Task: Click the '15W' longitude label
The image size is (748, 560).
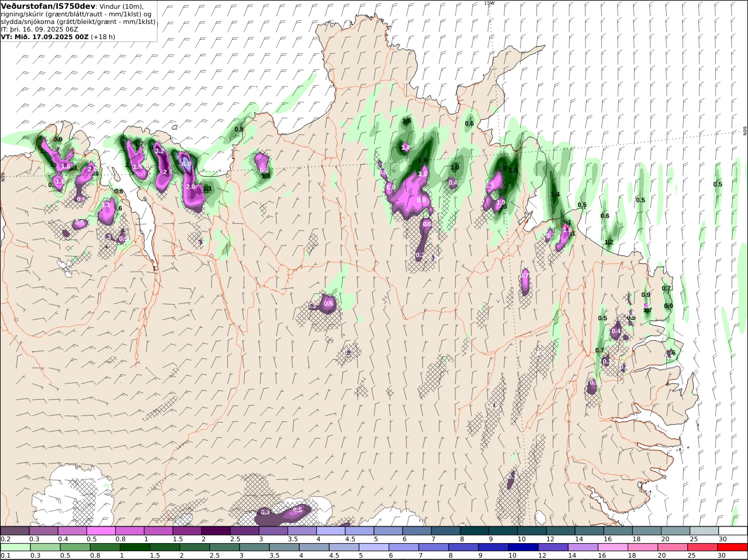Action: (x=489, y=3)
